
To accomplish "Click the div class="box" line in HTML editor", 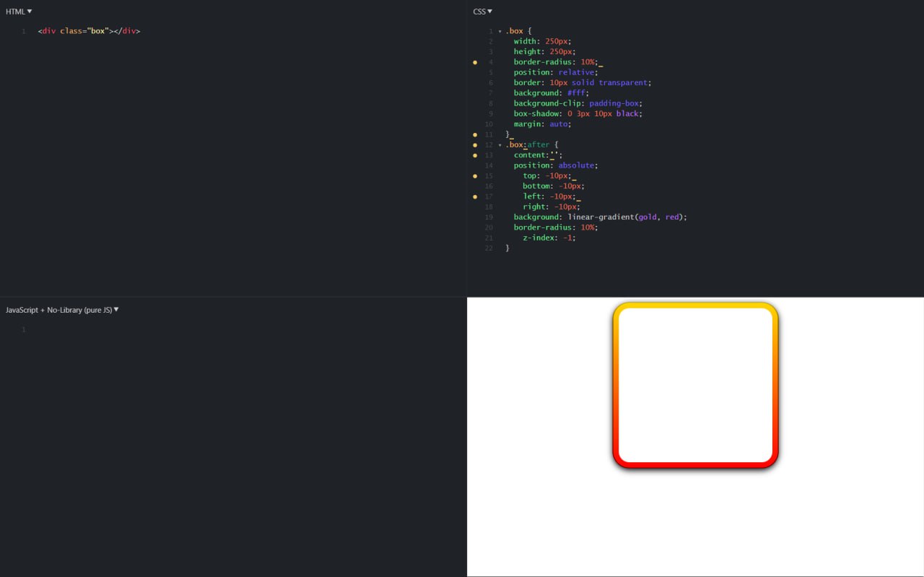I will tap(90, 31).
